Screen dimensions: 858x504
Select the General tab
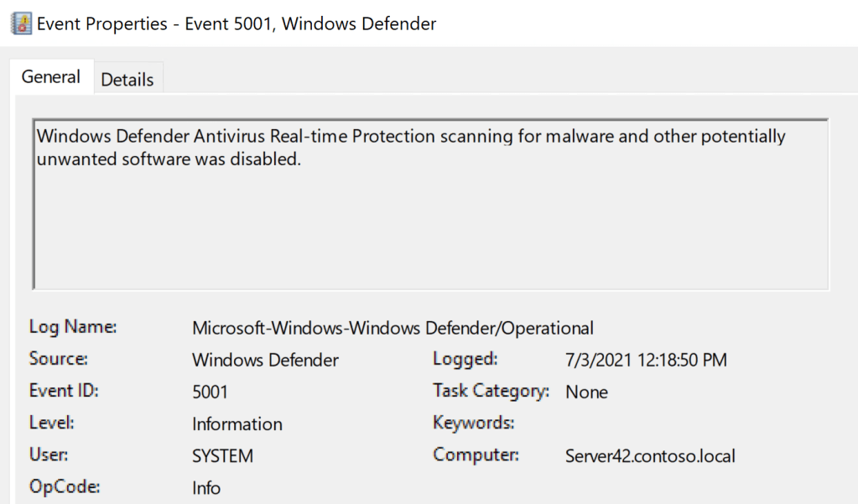point(51,77)
